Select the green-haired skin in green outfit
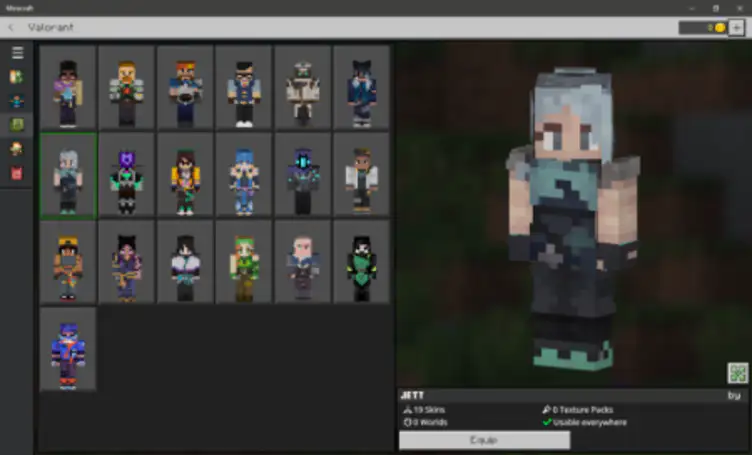The image size is (752, 455). click(244, 263)
